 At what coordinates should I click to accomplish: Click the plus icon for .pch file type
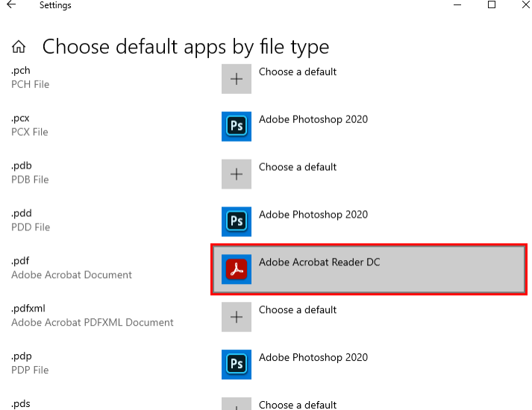237,79
